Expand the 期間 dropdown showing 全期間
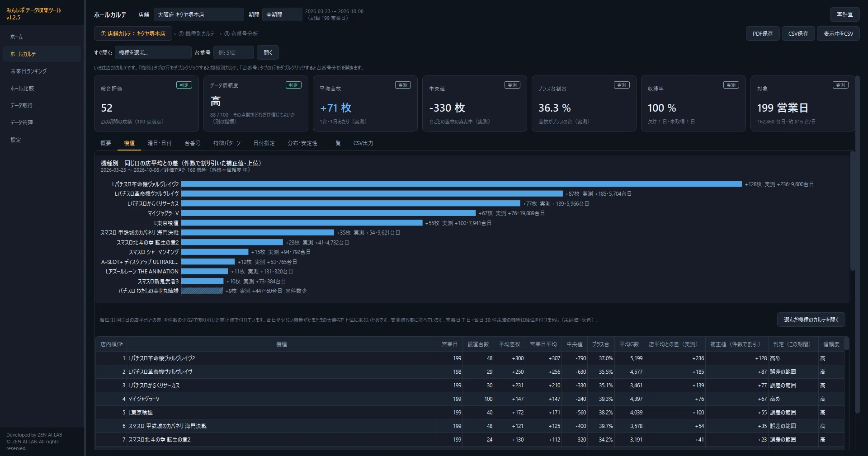 [x=282, y=14]
